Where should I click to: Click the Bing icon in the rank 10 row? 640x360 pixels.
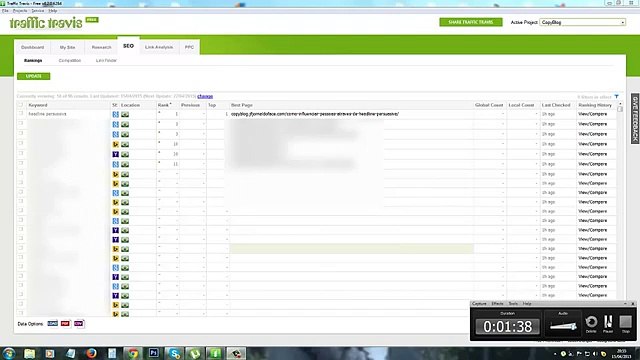(116, 144)
